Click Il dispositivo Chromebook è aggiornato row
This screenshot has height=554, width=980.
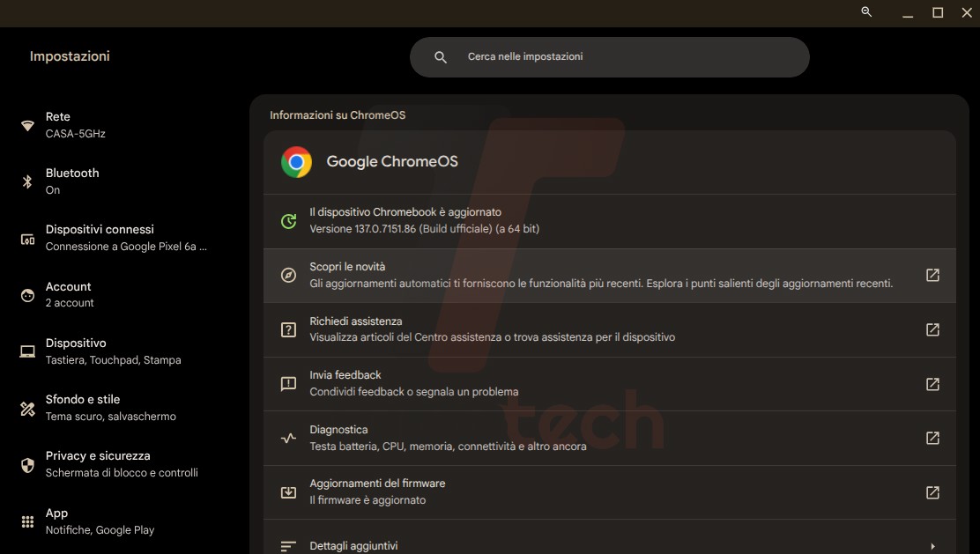click(x=608, y=219)
